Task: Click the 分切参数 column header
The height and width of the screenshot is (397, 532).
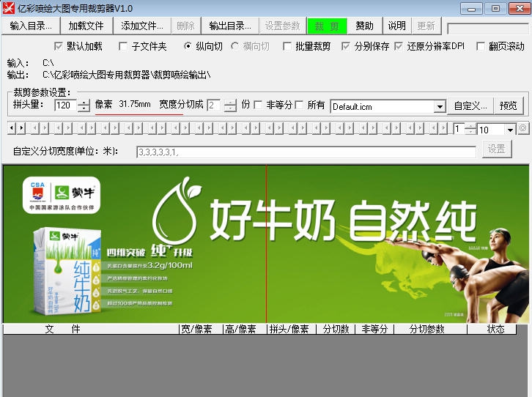Action: click(430, 329)
